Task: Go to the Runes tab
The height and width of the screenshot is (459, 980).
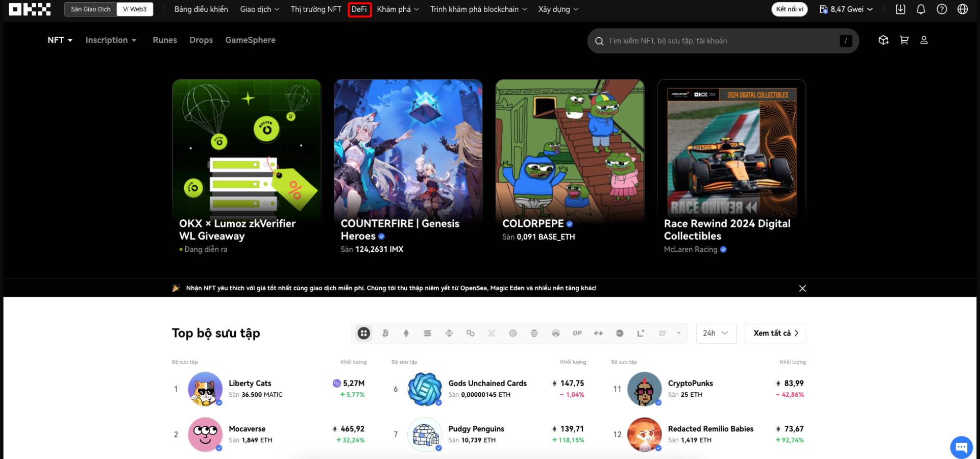Action: coord(165,40)
